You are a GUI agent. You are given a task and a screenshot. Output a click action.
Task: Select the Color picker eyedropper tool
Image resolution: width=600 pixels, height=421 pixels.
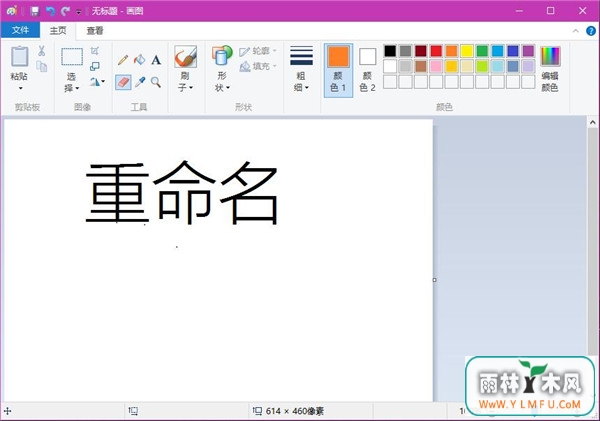(140, 82)
